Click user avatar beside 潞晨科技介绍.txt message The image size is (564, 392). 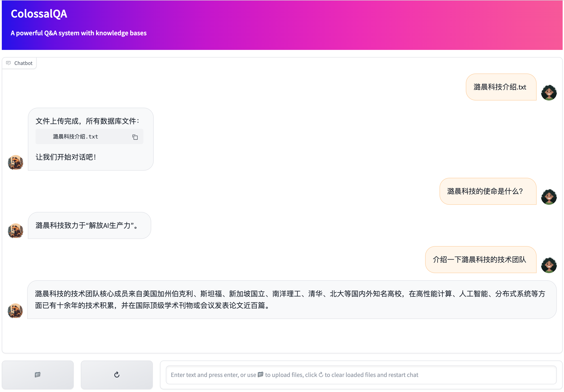tap(548, 93)
